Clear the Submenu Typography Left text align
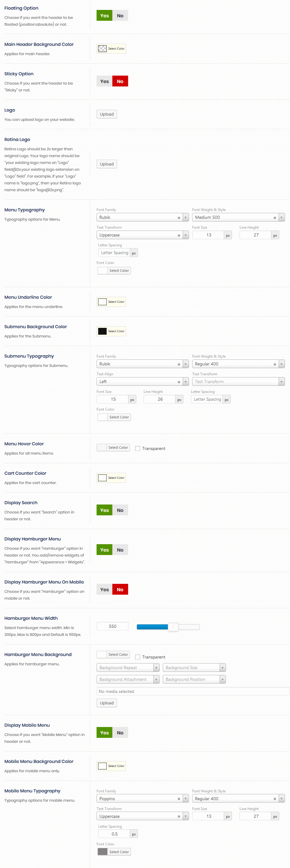Viewport: 290px width, 868px height. [x=179, y=382]
